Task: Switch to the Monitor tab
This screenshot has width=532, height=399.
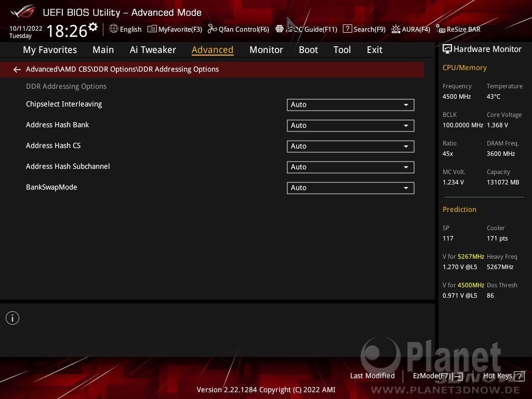Action: 266,50
